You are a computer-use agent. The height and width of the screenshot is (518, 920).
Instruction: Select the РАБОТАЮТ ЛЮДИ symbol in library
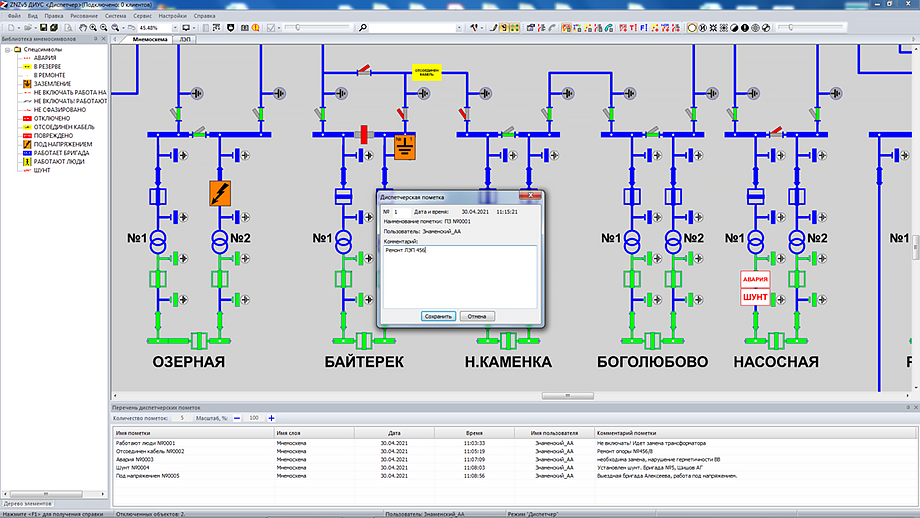tap(56, 162)
